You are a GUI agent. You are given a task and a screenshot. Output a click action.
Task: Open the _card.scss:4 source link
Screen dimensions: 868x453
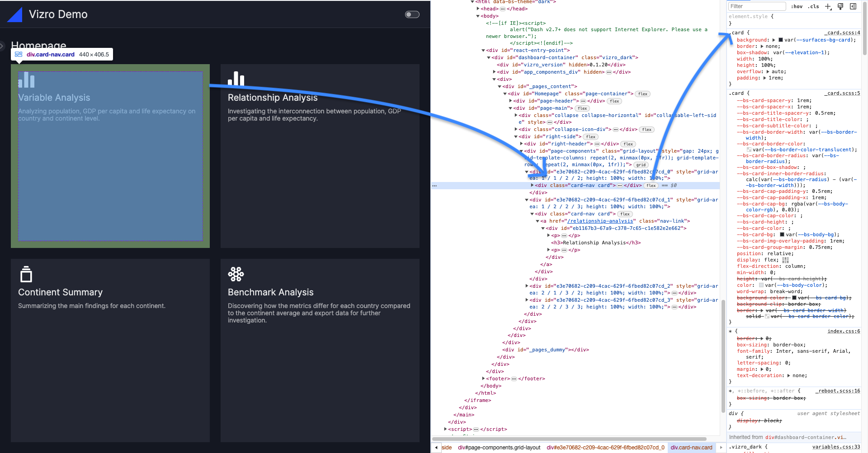point(842,33)
